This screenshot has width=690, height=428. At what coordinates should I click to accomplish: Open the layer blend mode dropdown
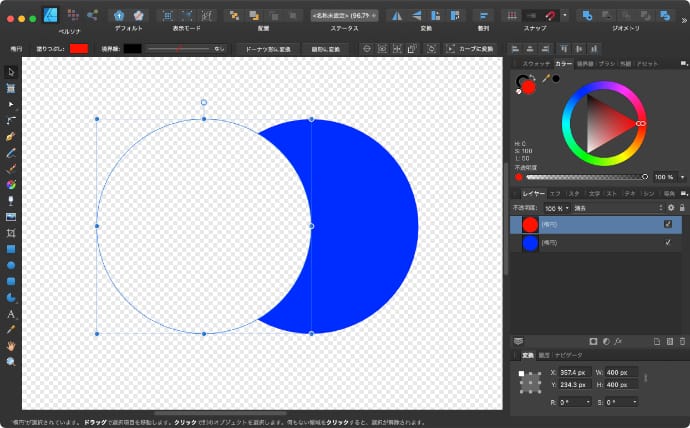pyautogui.click(x=617, y=207)
